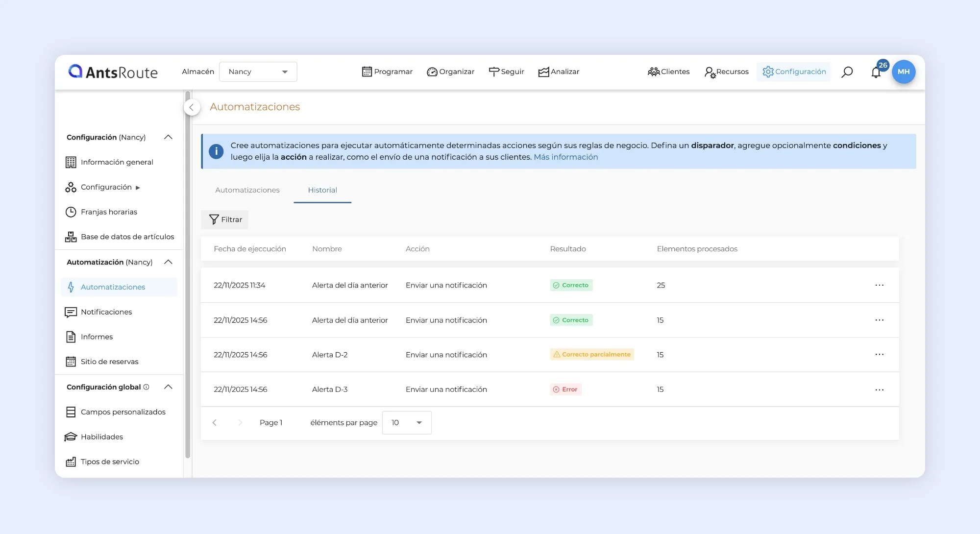Open Tipos de servicio in sidebar
This screenshot has width=980, height=534.
click(x=102, y=461)
